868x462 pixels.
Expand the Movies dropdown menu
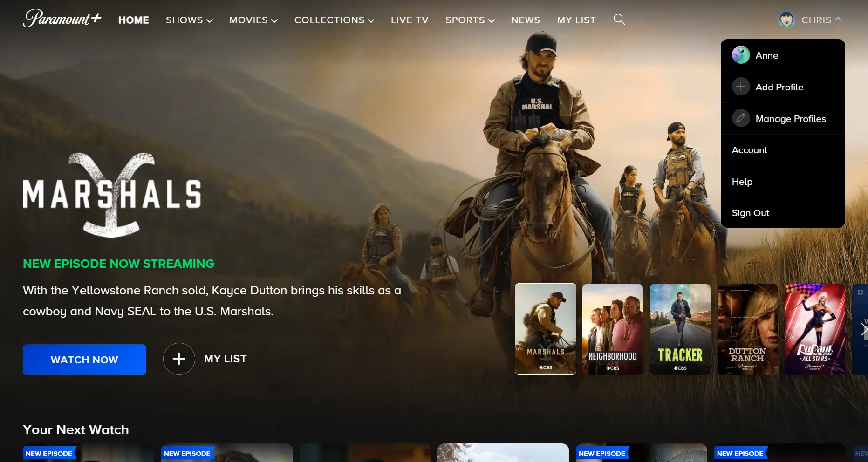click(253, 20)
